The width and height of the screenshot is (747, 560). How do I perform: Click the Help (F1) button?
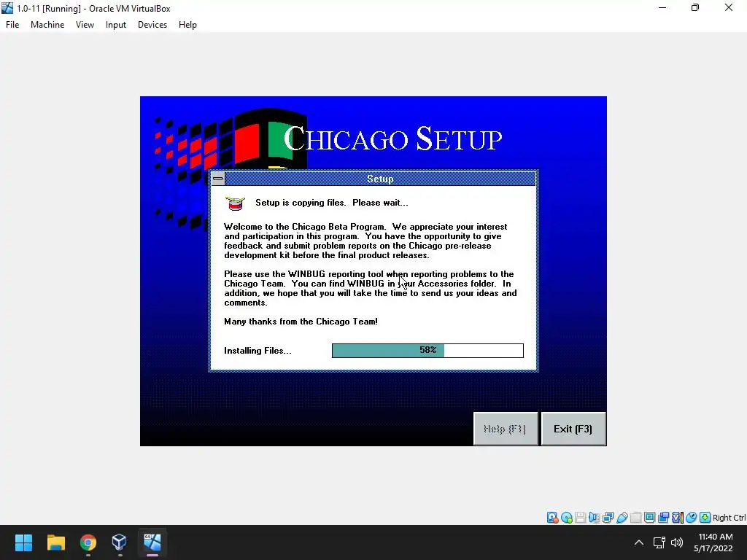(505, 429)
